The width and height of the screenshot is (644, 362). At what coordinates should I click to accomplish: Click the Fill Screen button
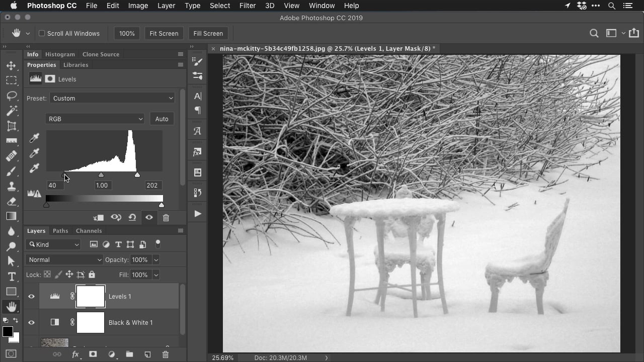click(x=208, y=33)
